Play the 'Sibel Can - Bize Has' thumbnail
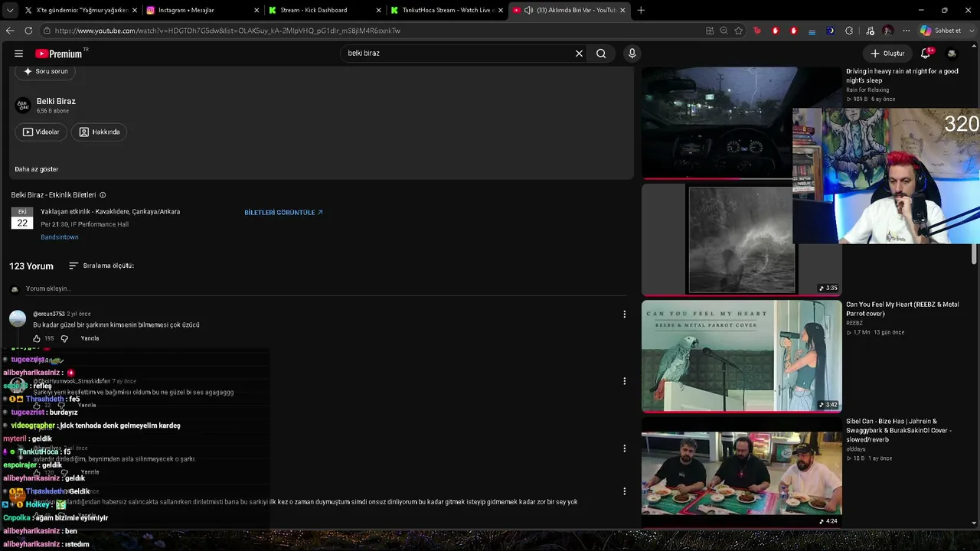Image resolution: width=980 pixels, height=551 pixels. click(x=741, y=472)
